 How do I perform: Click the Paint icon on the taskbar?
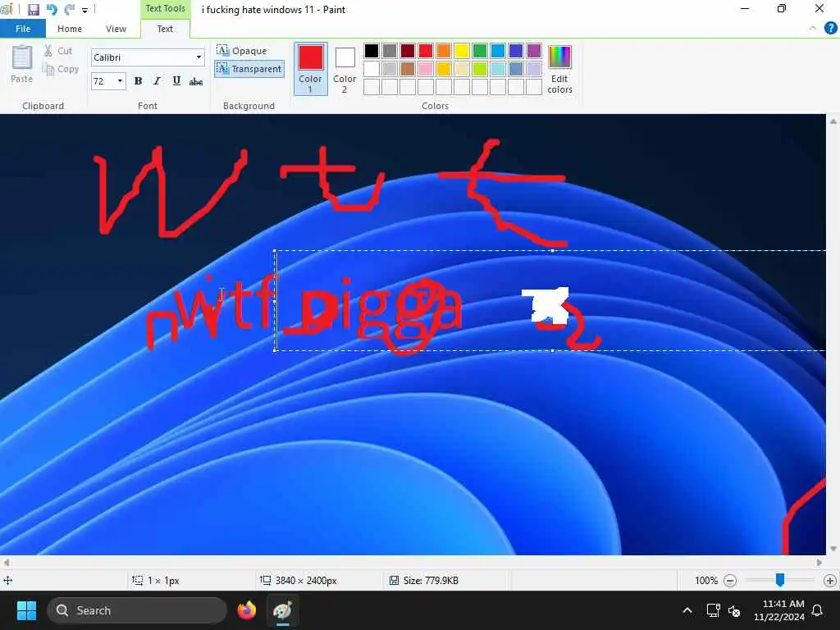pyautogui.click(x=283, y=610)
